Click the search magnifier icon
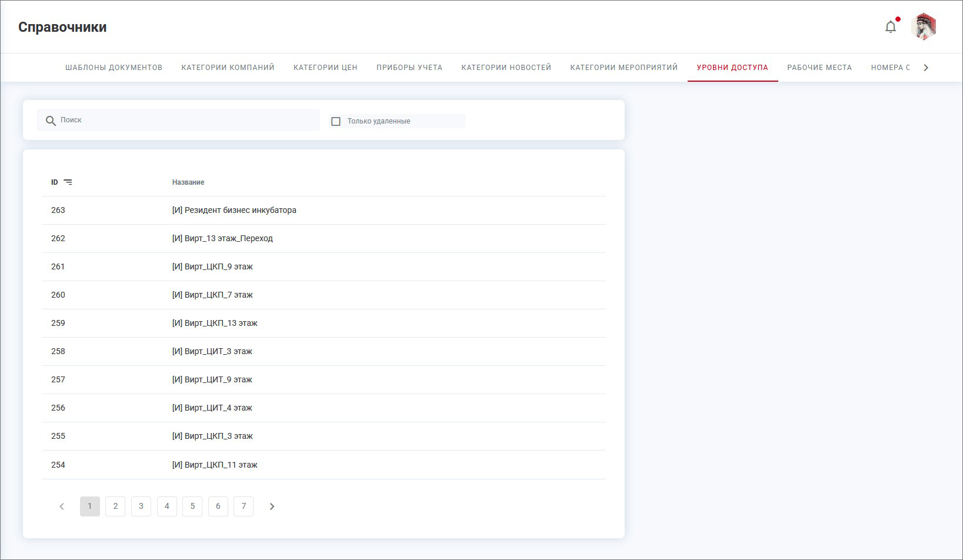Image resolution: width=963 pixels, height=560 pixels. pos(51,121)
